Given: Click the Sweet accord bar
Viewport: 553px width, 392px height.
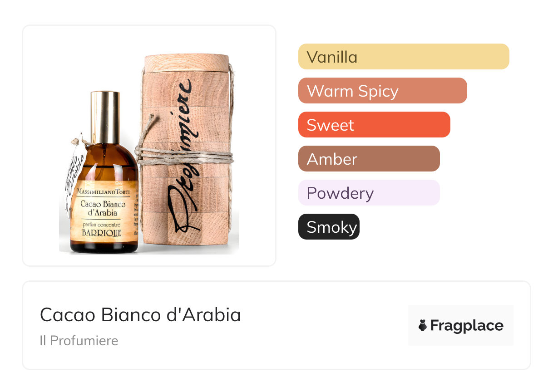Looking at the screenshot, I should click(x=374, y=125).
